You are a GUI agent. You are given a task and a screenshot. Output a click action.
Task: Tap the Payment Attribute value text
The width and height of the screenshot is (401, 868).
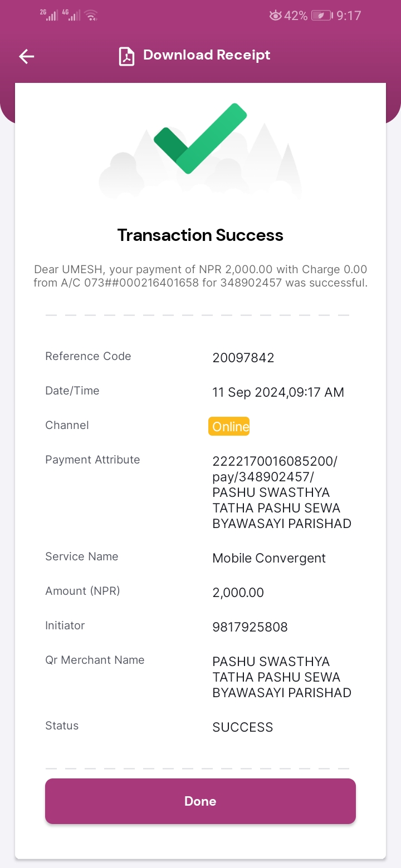(282, 492)
